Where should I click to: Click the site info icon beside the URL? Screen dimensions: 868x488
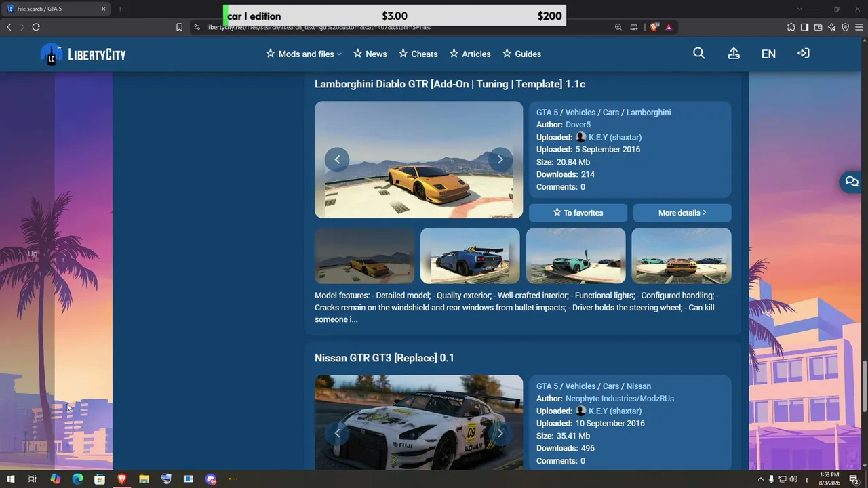coord(197,27)
